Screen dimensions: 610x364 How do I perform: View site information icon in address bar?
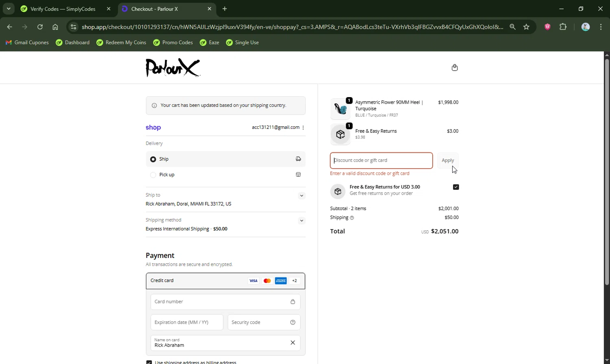click(x=73, y=27)
